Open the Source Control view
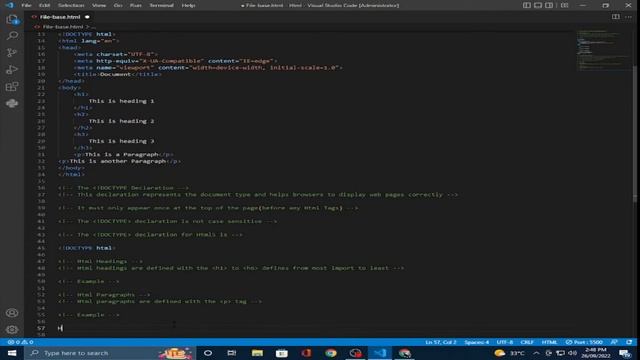The image size is (640, 360). (12, 53)
